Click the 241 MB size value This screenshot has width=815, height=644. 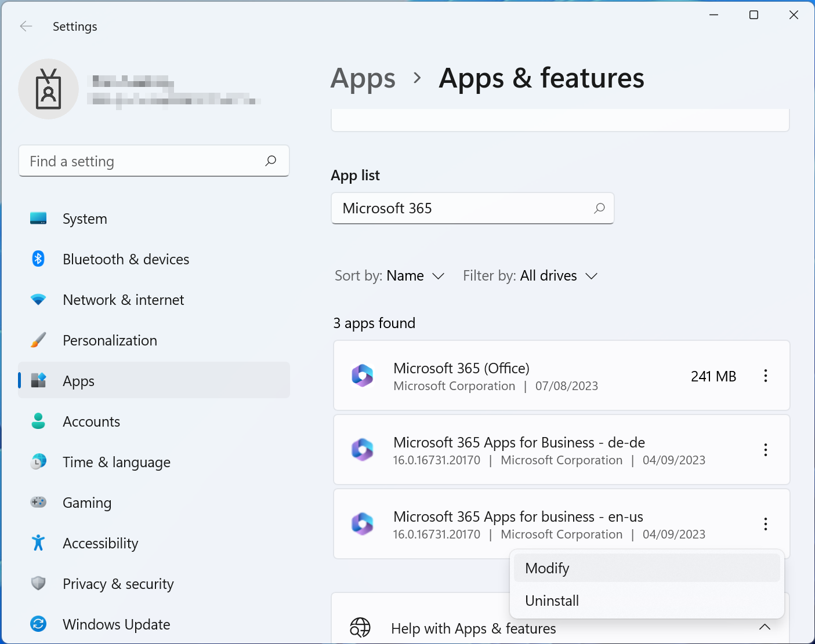coord(713,376)
